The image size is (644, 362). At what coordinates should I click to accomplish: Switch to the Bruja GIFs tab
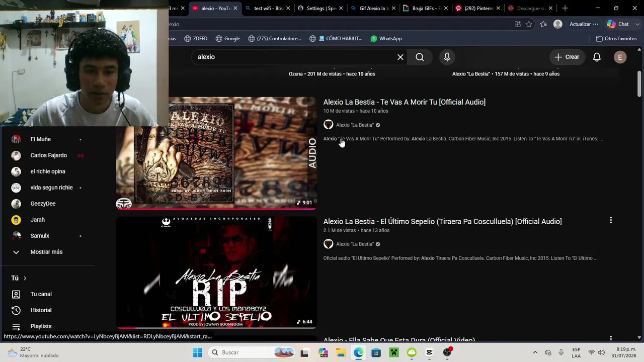click(426, 8)
